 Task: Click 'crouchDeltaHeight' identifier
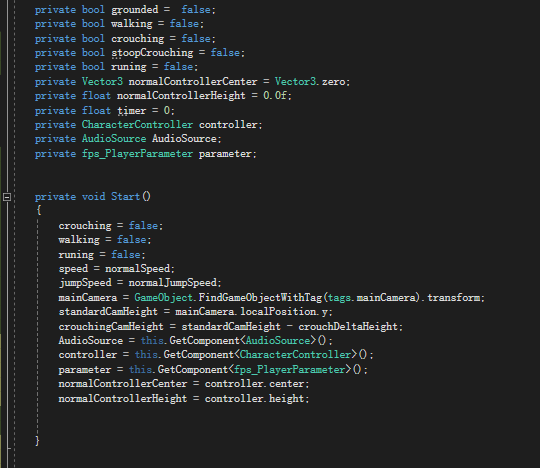348,326
